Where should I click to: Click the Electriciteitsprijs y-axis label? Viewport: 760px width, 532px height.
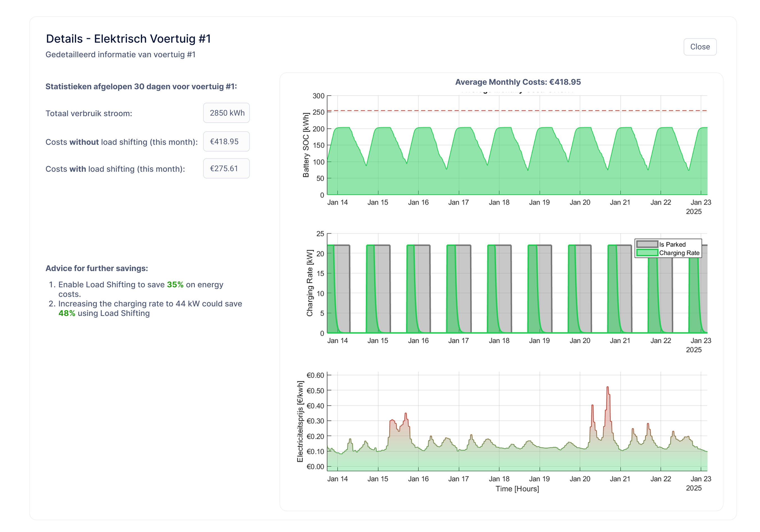(x=300, y=421)
